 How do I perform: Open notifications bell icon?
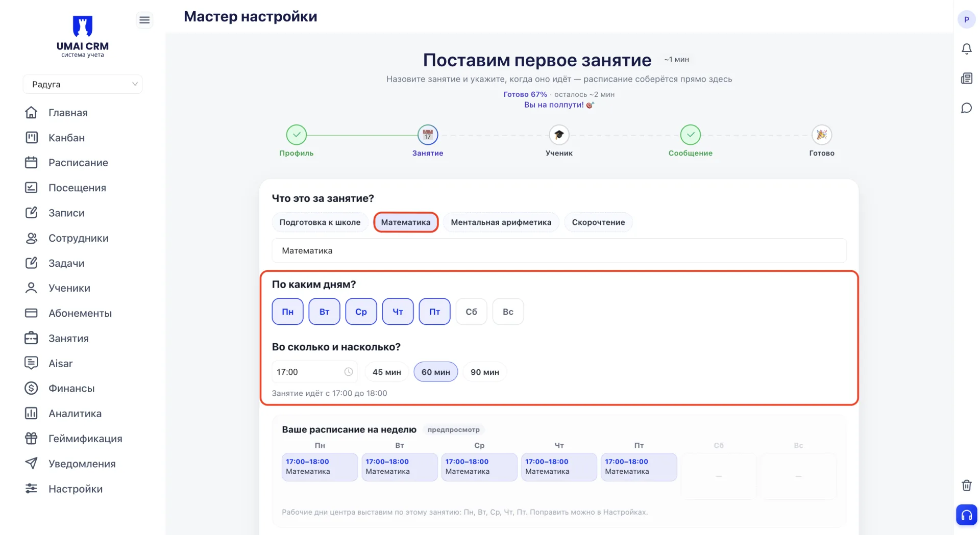966,49
